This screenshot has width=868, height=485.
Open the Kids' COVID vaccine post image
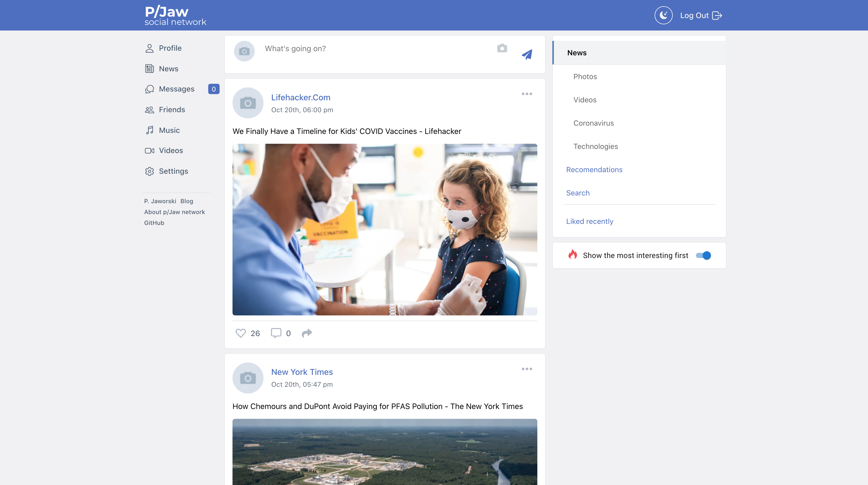(x=385, y=230)
